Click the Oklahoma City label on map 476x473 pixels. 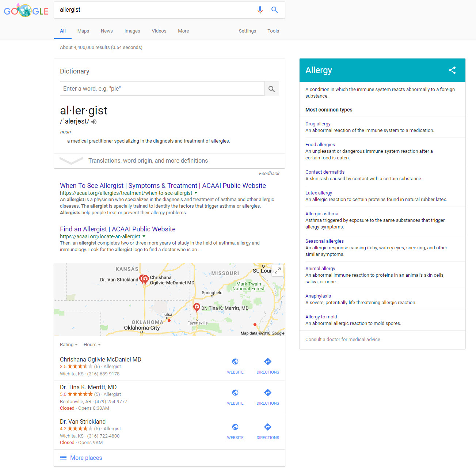point(142,328)
